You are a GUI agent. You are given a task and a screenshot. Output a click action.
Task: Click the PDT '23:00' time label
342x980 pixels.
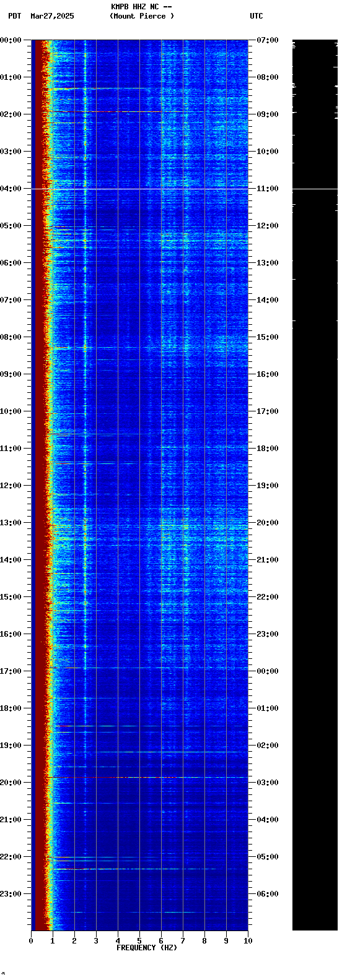[x=11, y=894]
